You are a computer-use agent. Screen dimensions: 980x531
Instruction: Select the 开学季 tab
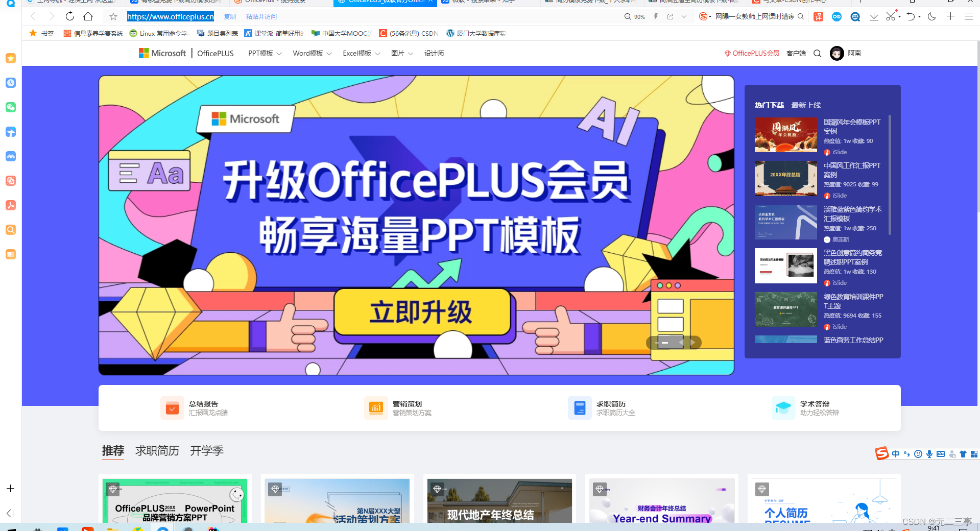click(207, 451)
